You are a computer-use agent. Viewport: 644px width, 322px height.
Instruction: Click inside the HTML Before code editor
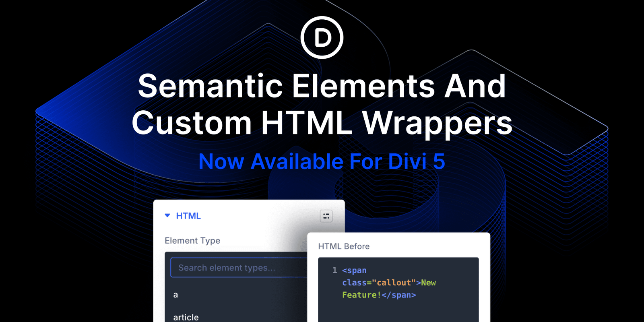pos(398,290)
